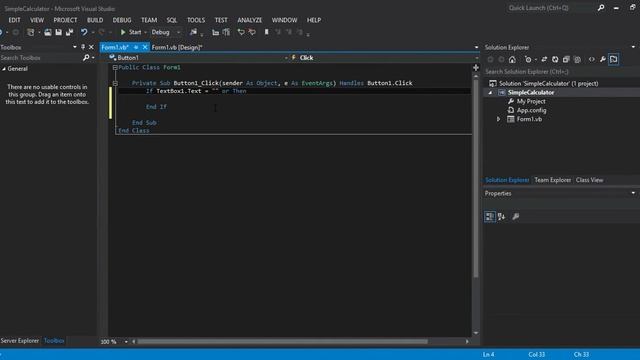The image size is (640, 360).
Task: Open the Pending Changes Filter dropdown arrow
Action: click(x=536, y=60)
